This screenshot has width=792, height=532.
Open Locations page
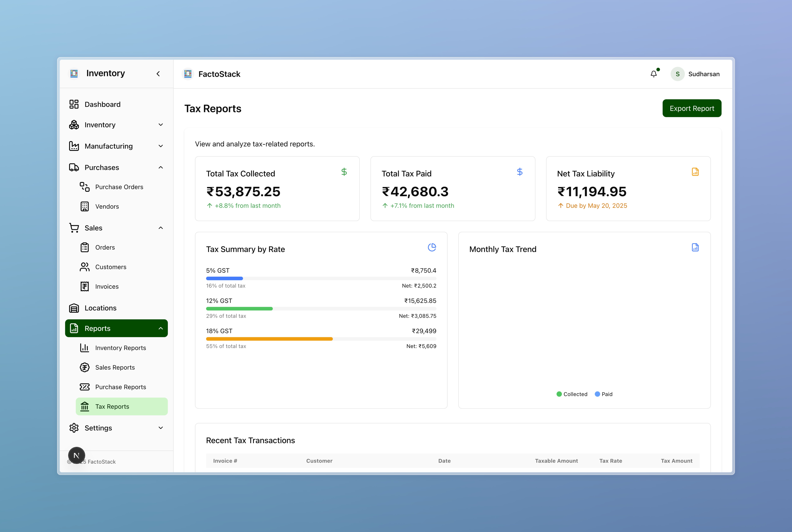pyautogui.click(x=116, y=308)
